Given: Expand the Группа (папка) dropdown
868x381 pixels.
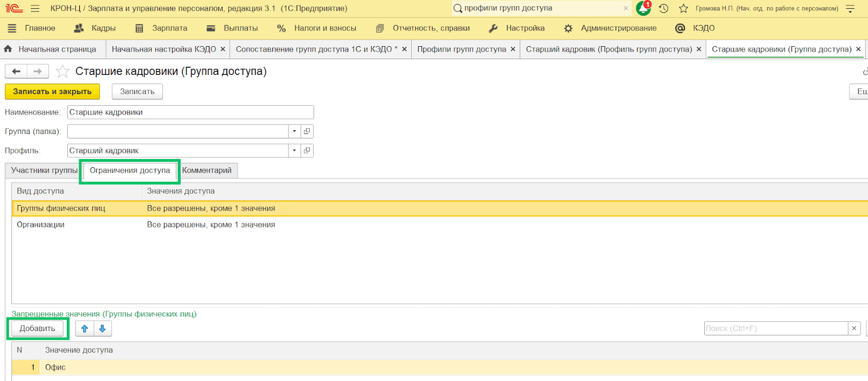Looking at the screenshot, I should 294,131.
